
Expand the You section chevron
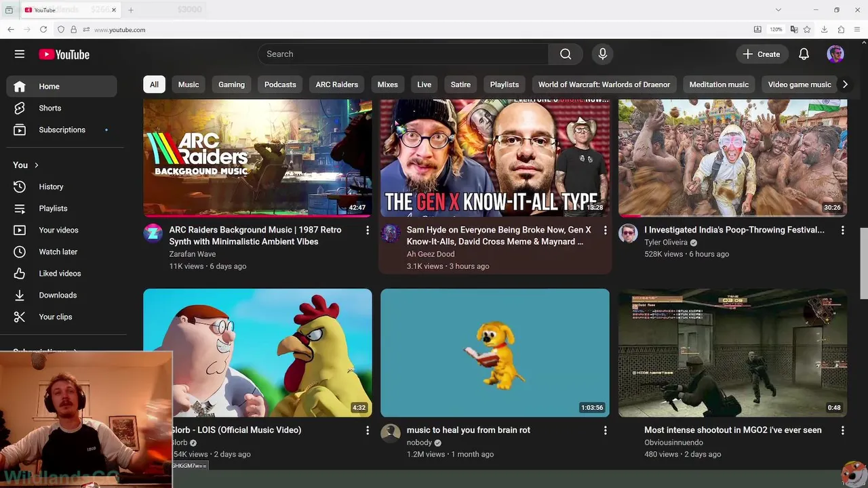(x=37, y=165)
